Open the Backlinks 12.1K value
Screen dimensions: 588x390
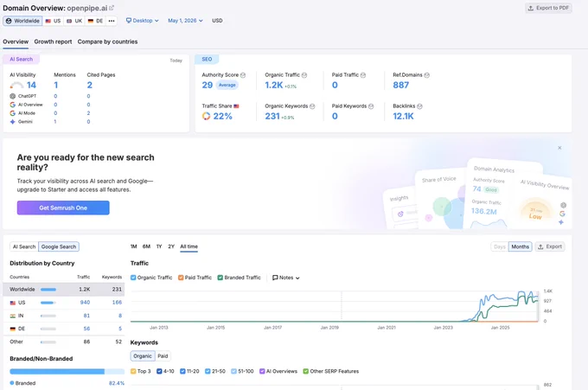click(x=403, y=116)
